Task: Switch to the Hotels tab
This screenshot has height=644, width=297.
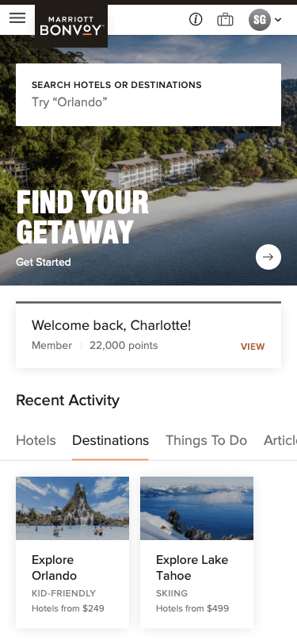Action: pos(36,440)
